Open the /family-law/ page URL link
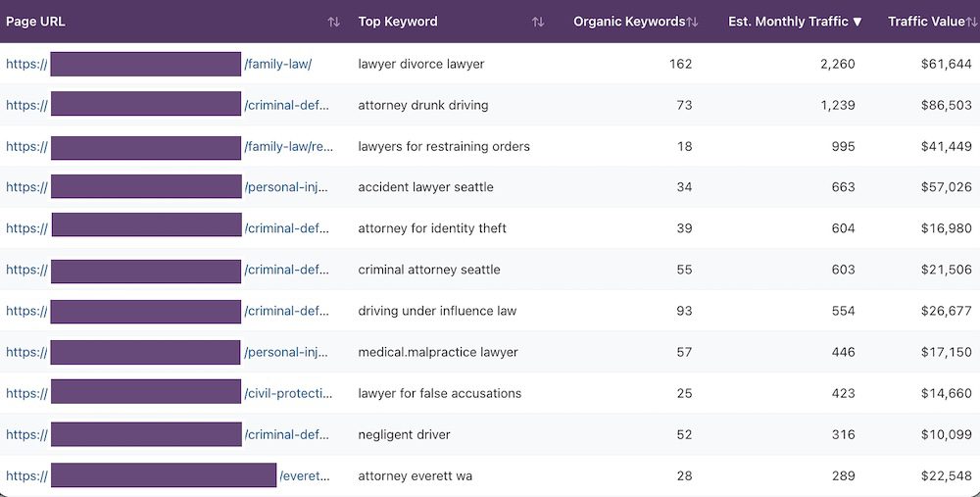Image resolution: width=980 pixels, height=497 pixels. (x=277, y=64)
